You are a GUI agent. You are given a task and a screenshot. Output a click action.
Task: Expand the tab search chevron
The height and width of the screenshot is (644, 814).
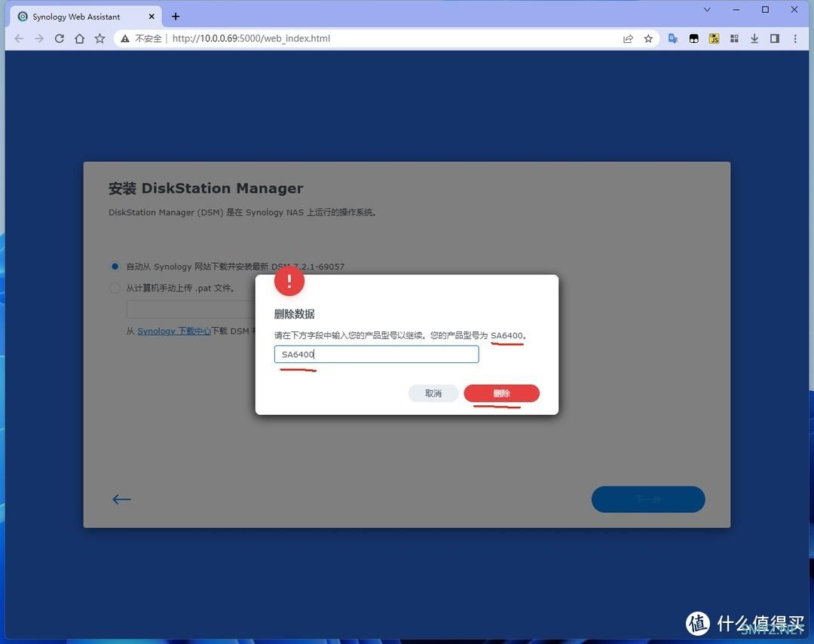pos(707,10)
